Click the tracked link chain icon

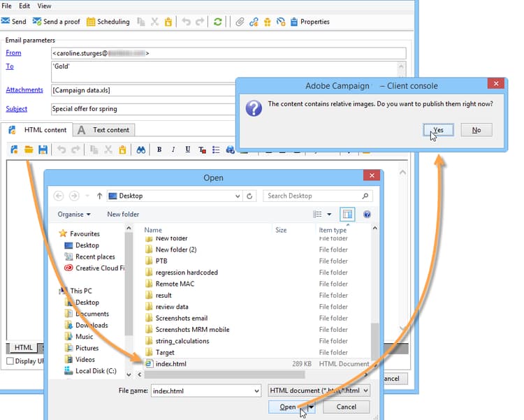(254, 22)
